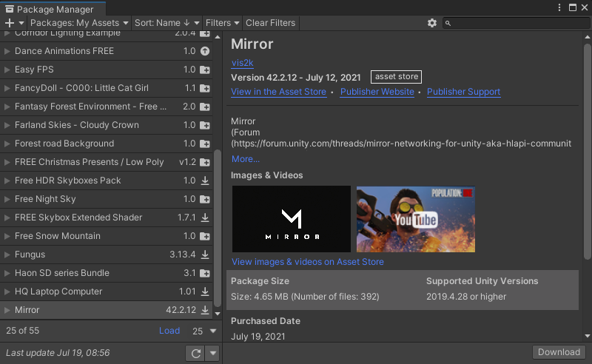Click the import icon for Haon SD series Bundle

205,273
